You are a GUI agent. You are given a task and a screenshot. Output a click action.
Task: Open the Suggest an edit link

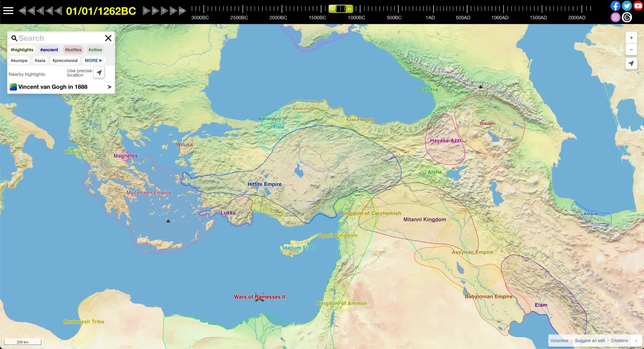tap(590, 341)
